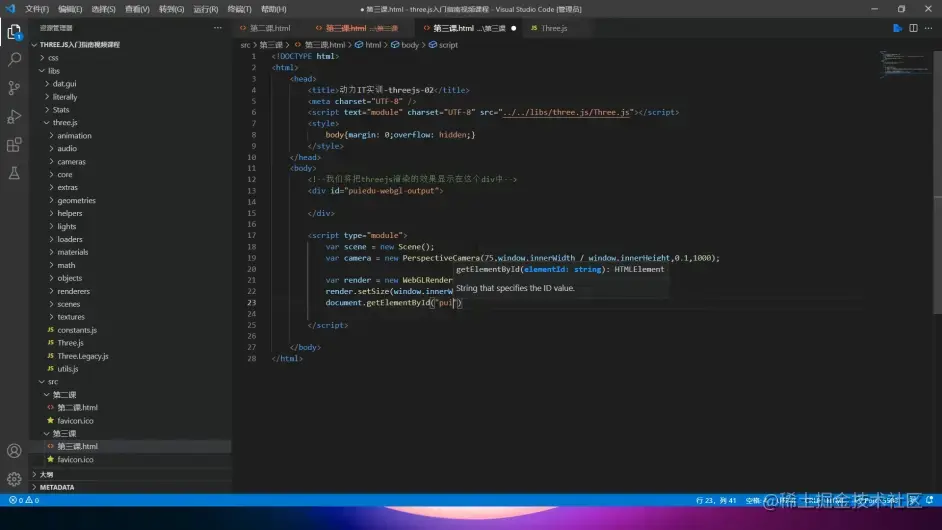The image size is (942, 530).
Task: Collapse the THREE.JS入门指南视频课程 root folder
Action: click(x=79, y=44)
